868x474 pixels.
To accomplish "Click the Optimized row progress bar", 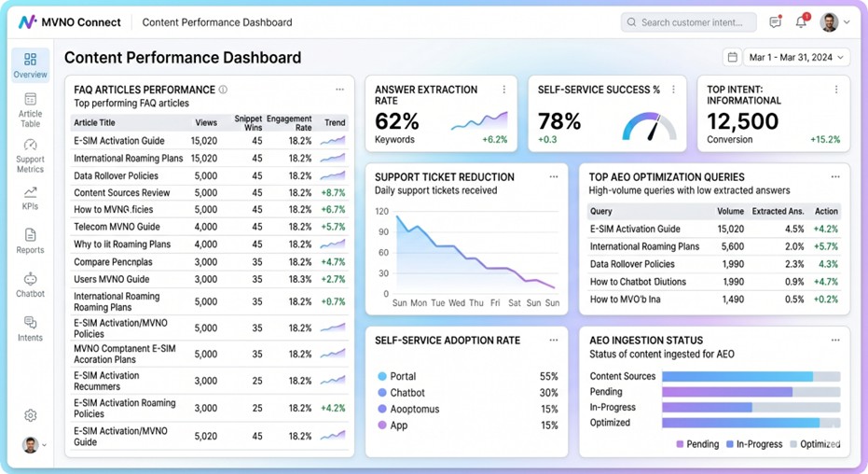I will pos(751,423).
